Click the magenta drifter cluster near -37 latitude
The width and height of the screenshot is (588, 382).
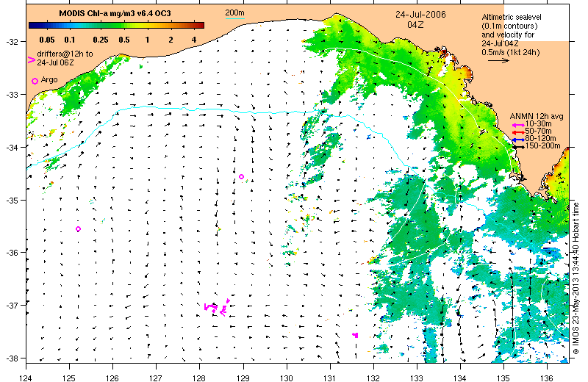[x=217, y=308]
